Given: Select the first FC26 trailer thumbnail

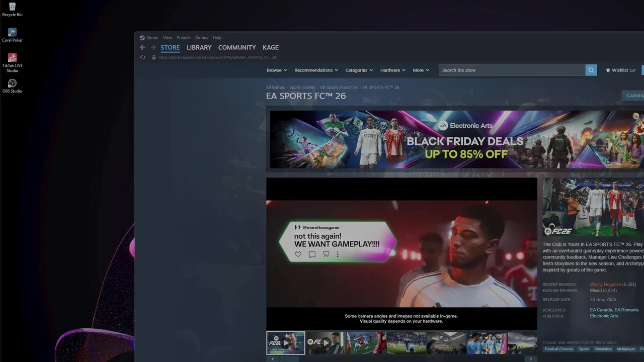Looking at the screenshot, I should tap(285, 343).
